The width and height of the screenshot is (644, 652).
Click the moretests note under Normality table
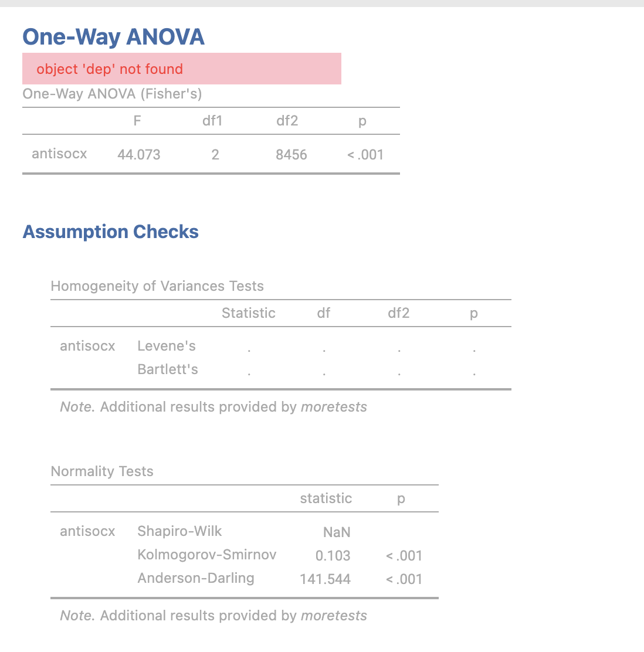213,615
